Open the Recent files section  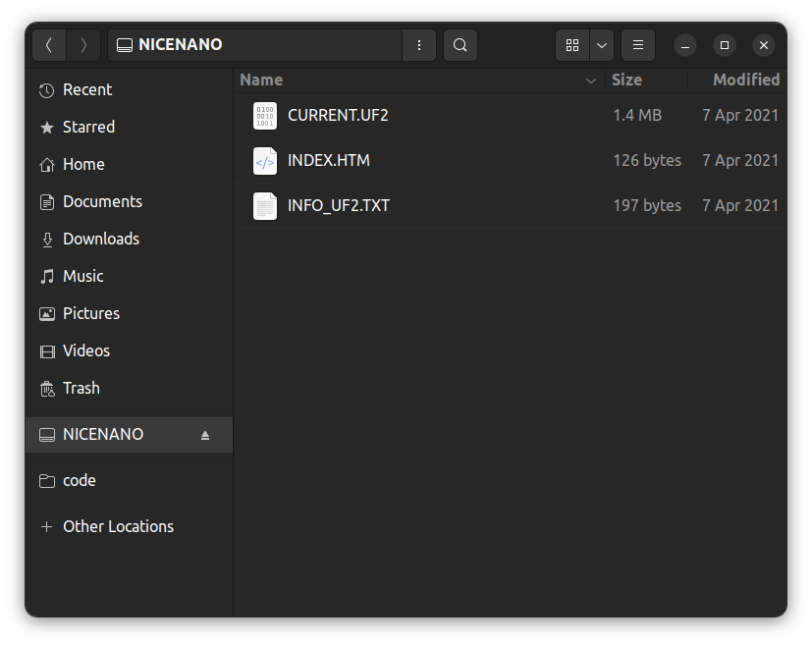click(88, 89)
